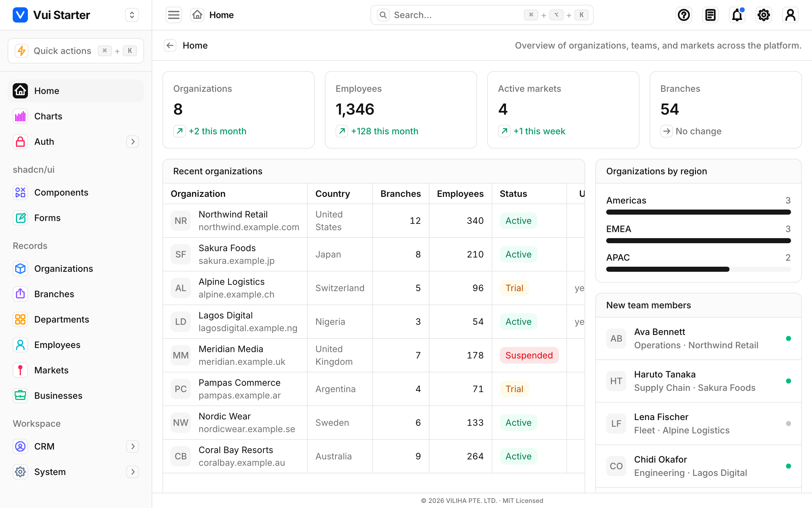
Task: Click lagosdigital.example.ng domain text
Action: 248,328
